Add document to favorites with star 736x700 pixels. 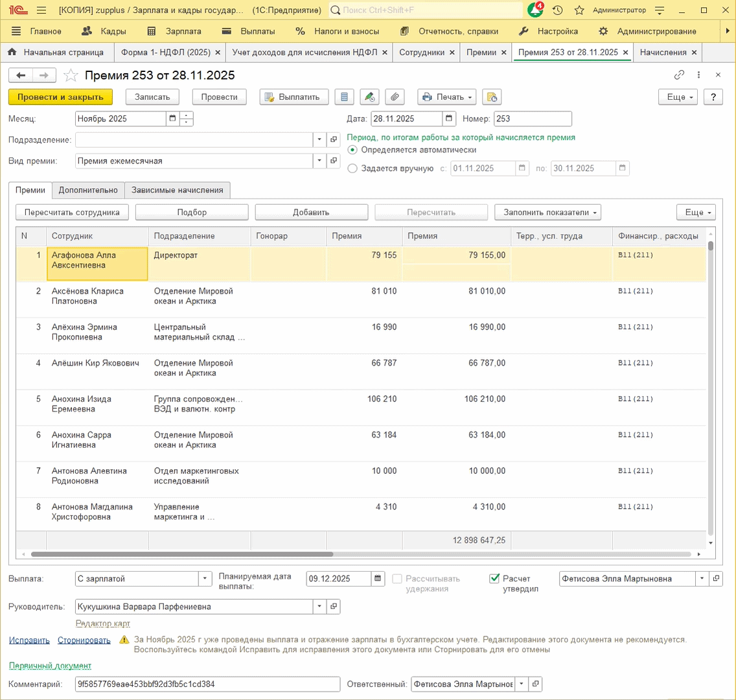click(71, 75)
